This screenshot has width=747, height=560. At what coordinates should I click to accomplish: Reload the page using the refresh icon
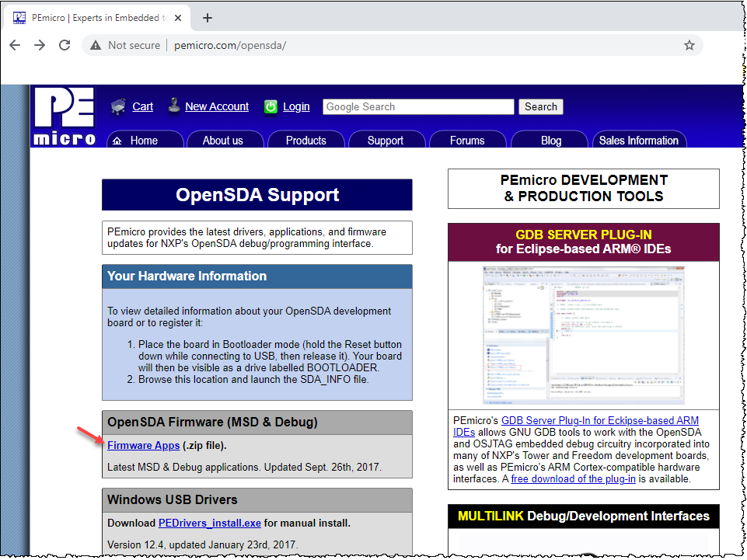click(65, 45)
